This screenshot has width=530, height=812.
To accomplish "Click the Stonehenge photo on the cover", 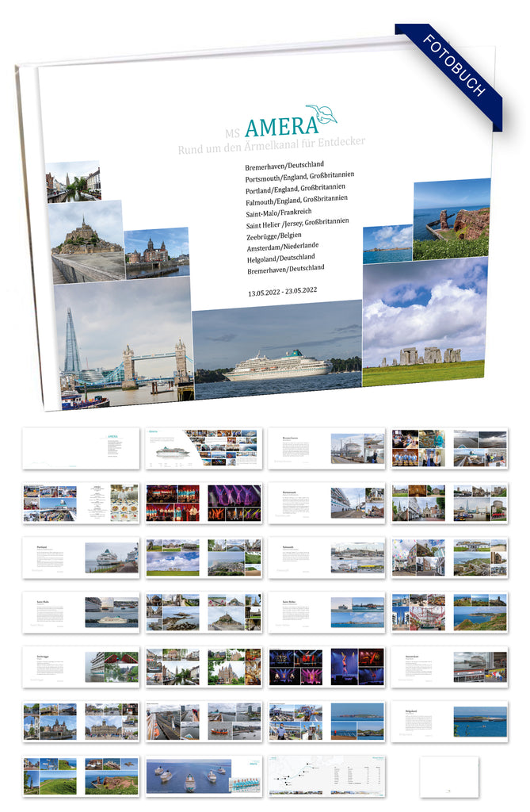I will coord(424,323).
